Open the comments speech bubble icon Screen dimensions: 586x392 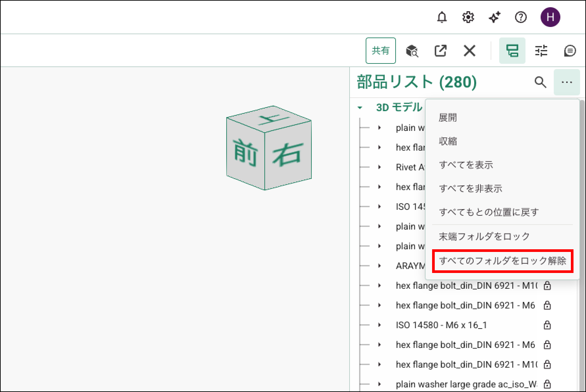coord(570,51)
